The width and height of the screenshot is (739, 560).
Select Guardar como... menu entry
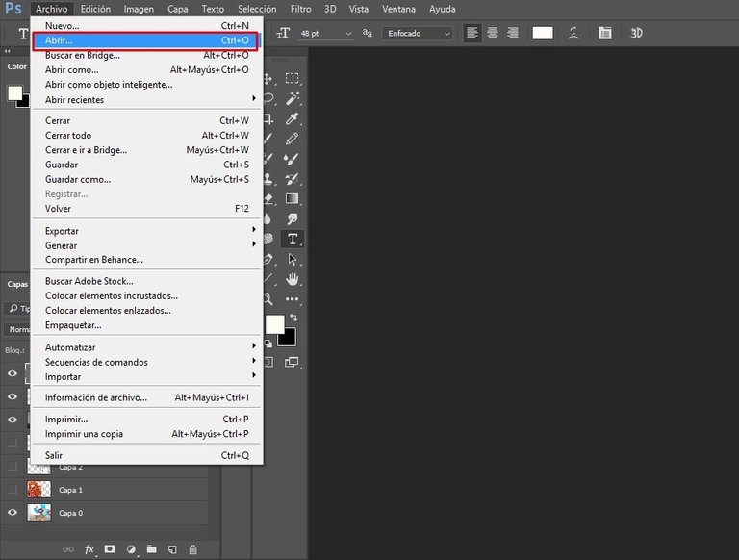(x=146, y=179)
